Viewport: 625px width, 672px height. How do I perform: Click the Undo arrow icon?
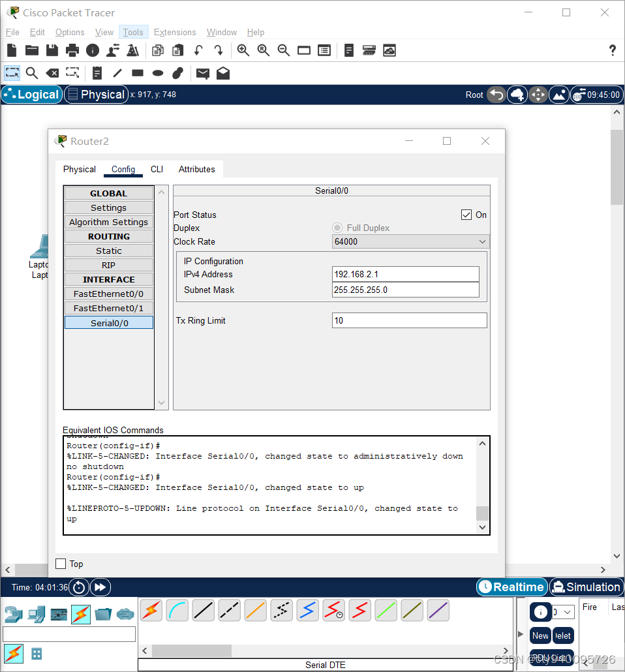(x=198, y=51)
